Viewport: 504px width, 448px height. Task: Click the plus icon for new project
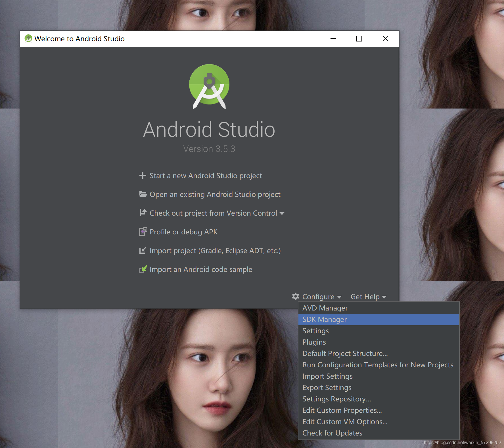click(x=143, y=175)
